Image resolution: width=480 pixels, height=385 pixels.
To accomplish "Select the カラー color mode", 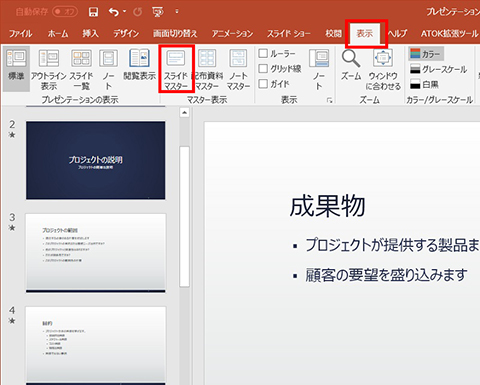I will [426, 54].
